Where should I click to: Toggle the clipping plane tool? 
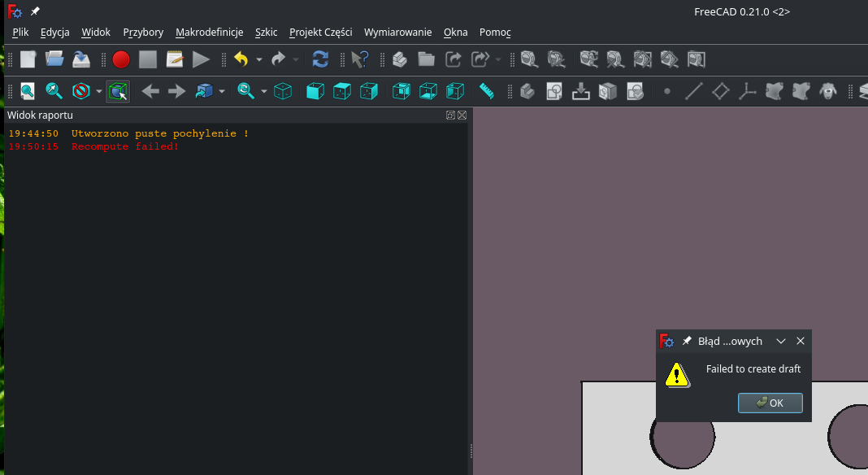tap(80, 91)
